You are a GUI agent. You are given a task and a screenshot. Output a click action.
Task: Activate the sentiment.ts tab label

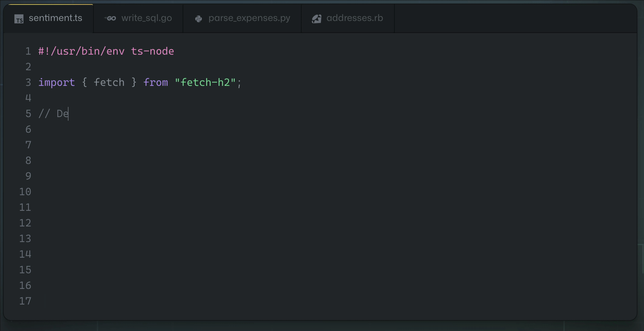pyautogui.click(x=55, y=18)
